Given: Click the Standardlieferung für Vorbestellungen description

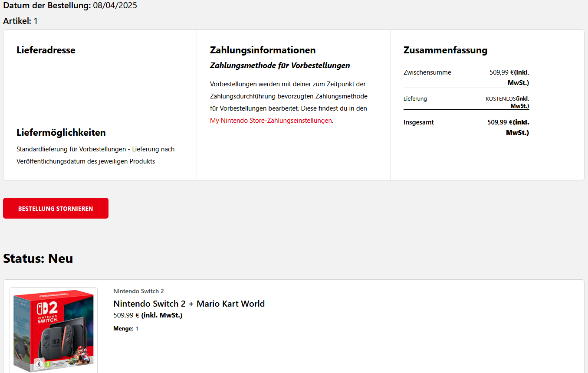Looking at the screenshot, I should (x=95, y=155).
